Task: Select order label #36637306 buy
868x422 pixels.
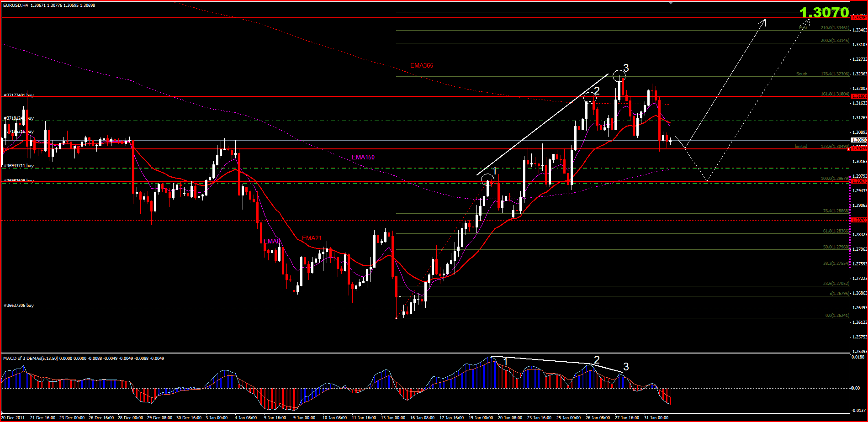Action: click(19, 306)
